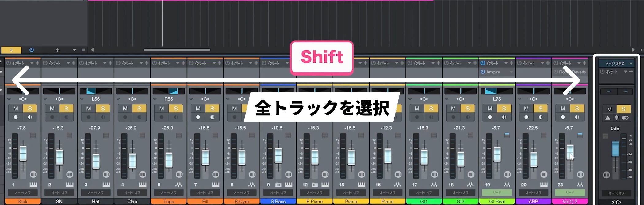This screenshot has width=644, height=205.
Task: Click the audio waveform icon on Tops channel
Action: tap(178, 185)
